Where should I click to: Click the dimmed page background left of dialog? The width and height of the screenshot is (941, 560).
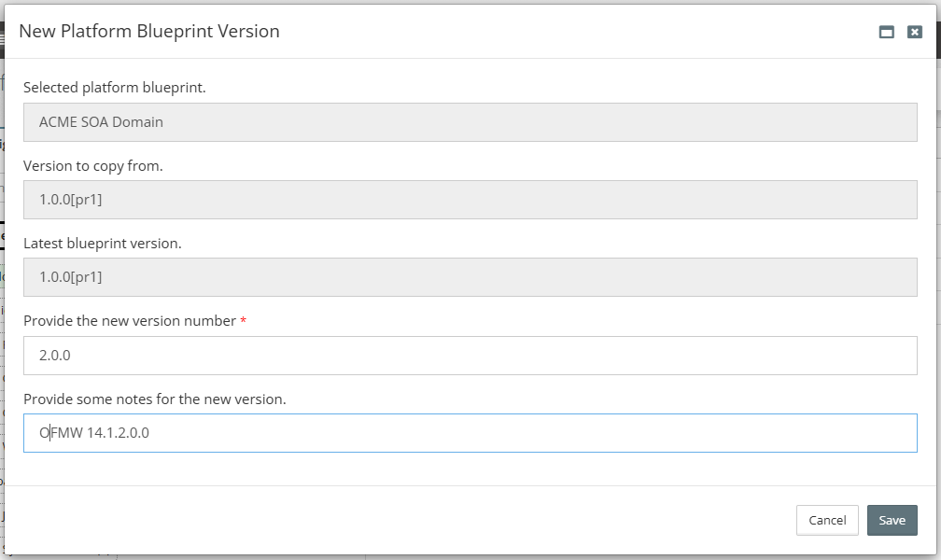tap(2, 280)
